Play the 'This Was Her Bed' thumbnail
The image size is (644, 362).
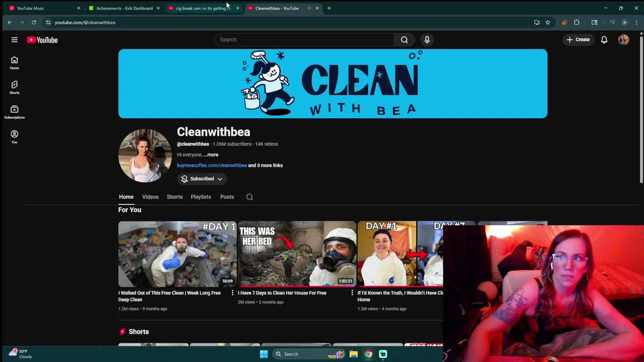(x=297, y=254)
